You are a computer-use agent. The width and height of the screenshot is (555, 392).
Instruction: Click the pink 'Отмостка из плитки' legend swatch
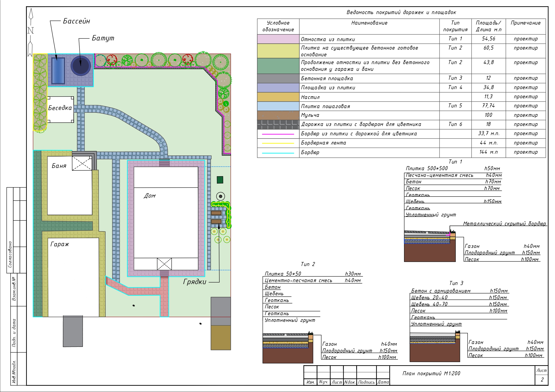pyautogui.click(x=278, y=39)
